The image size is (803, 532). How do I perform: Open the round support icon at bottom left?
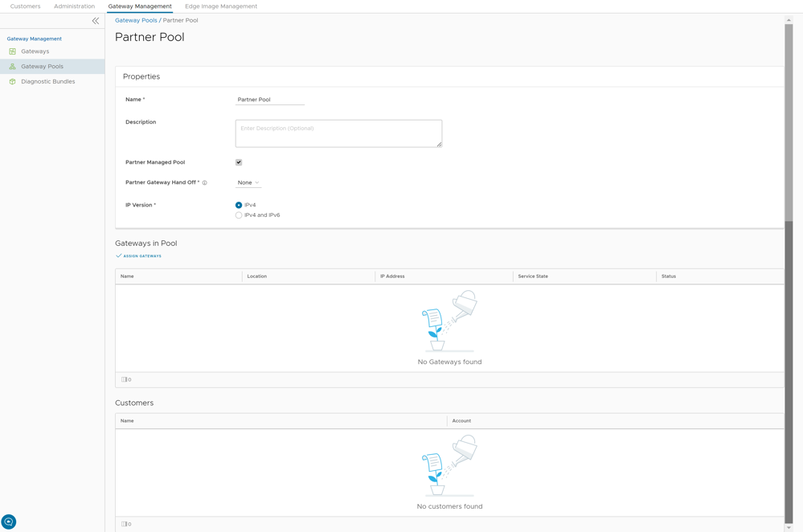[9, 522]
